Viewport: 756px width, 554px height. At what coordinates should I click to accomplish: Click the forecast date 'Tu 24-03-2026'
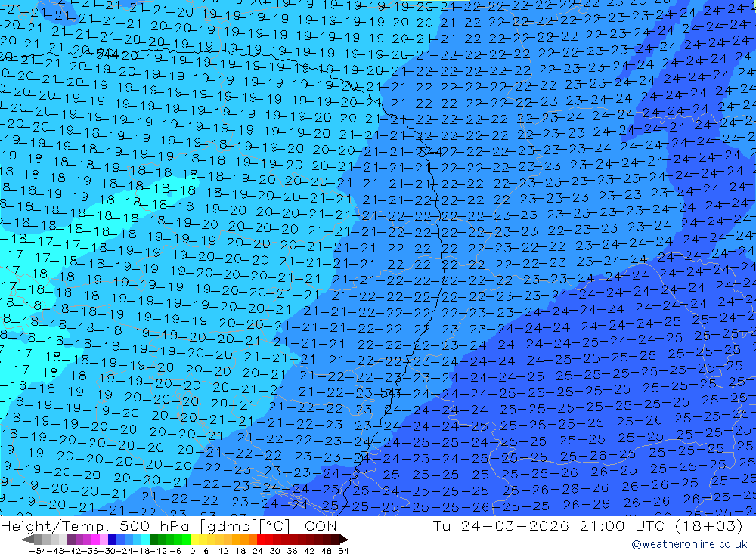point(501,525)
